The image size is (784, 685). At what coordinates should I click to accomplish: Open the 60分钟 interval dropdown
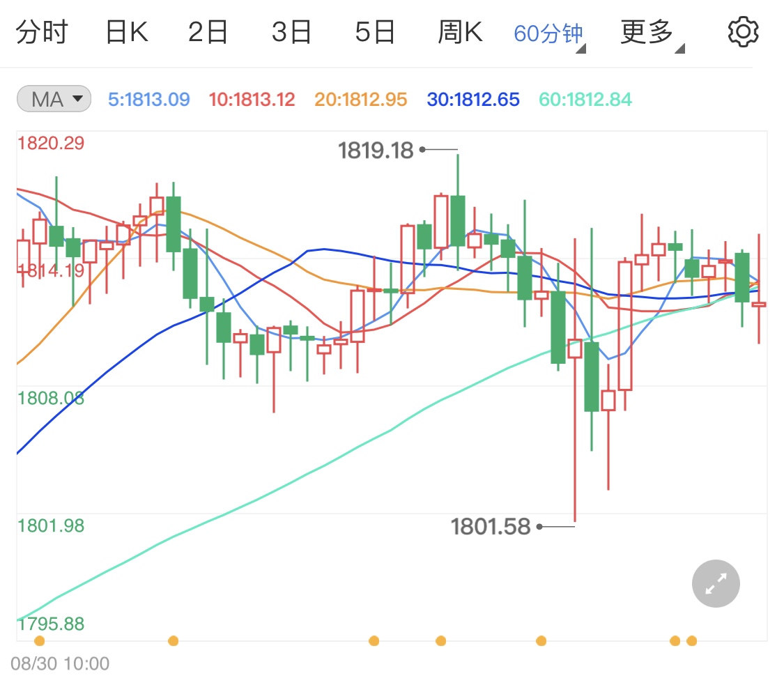pos(549,35)
